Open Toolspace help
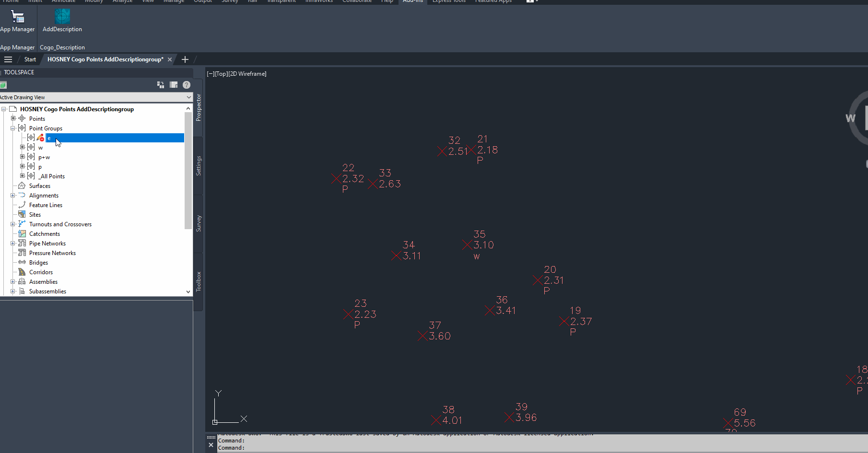Screen dimensions: 868x453 pyautogui.click(x=187, y=85)
